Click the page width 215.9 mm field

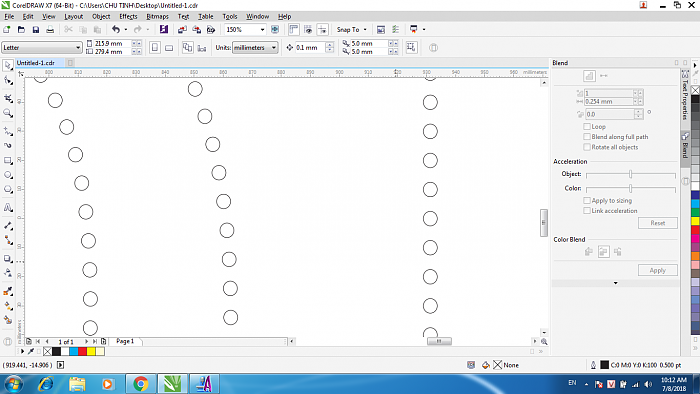(x=112, y=43)
